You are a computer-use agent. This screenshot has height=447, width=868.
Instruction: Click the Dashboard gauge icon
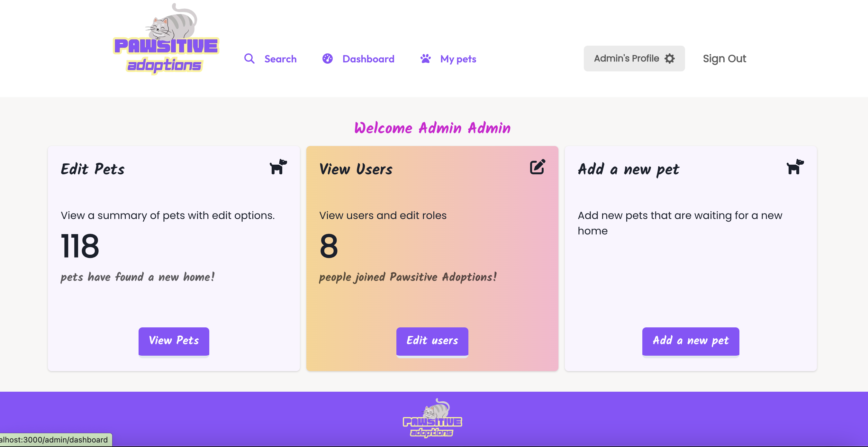coord(327,59)
